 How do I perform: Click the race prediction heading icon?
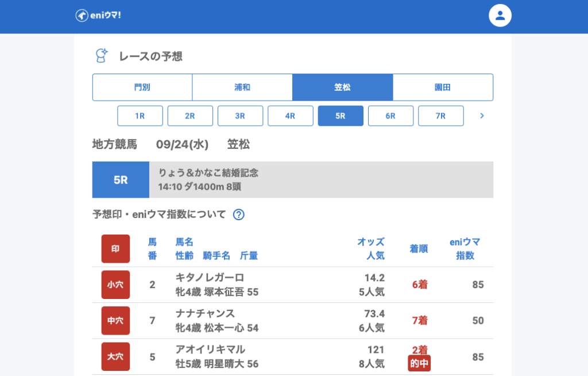pos(101,56)
